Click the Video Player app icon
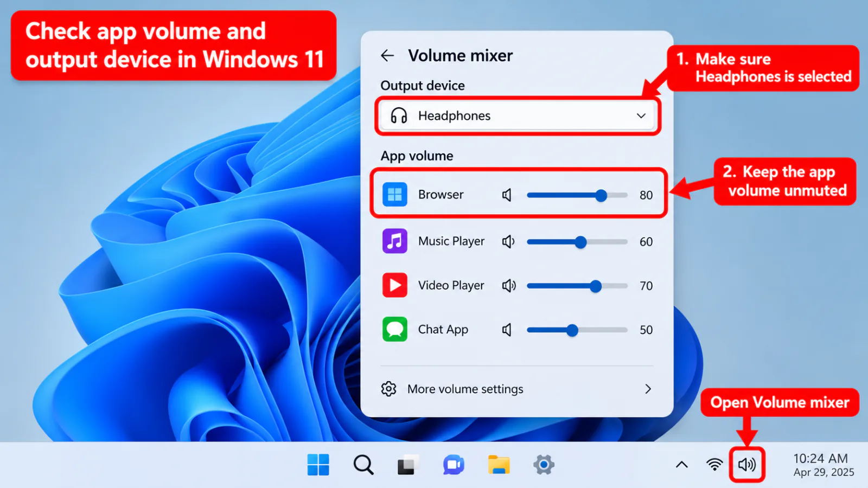Viewport: 868px width, 488px height. tap(395, 285)
